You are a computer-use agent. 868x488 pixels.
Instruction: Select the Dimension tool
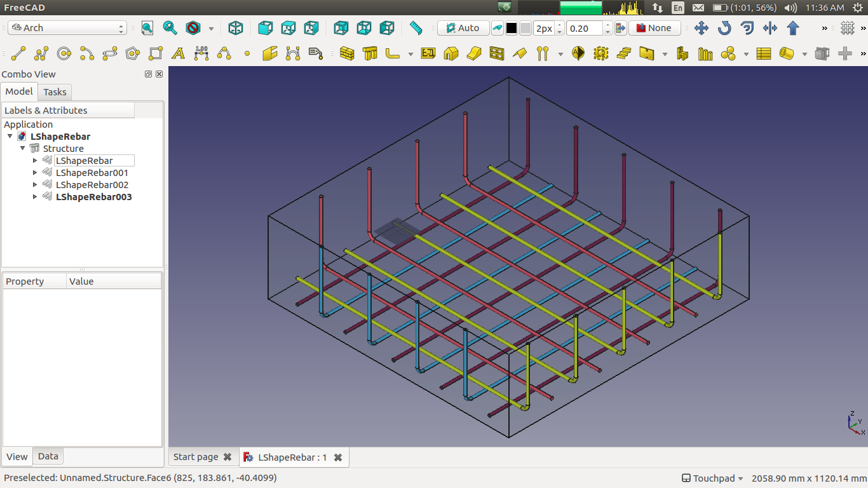[x=201, y=53]
